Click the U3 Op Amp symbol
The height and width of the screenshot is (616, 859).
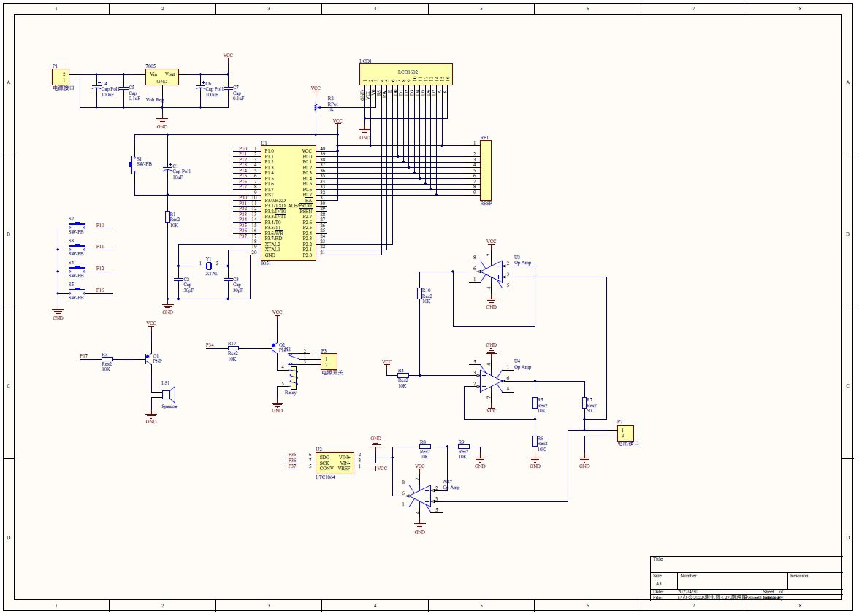[x=493, y=272]
